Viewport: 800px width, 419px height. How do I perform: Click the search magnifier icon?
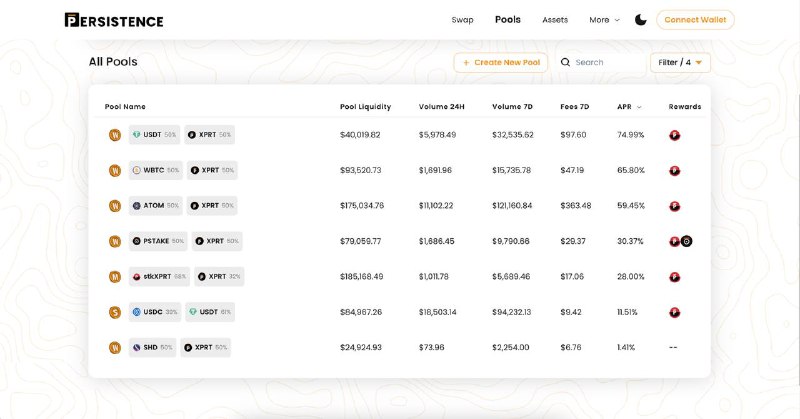point(565,62)
